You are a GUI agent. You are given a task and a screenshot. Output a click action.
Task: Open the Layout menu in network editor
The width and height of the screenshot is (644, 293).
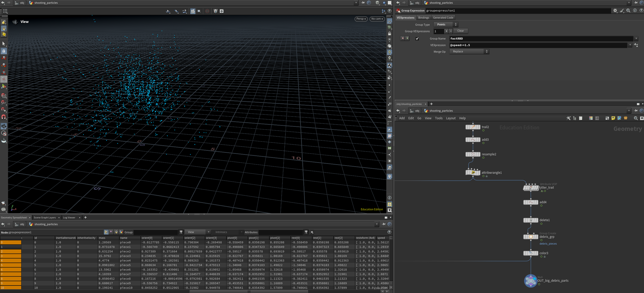tap(451, 118)
